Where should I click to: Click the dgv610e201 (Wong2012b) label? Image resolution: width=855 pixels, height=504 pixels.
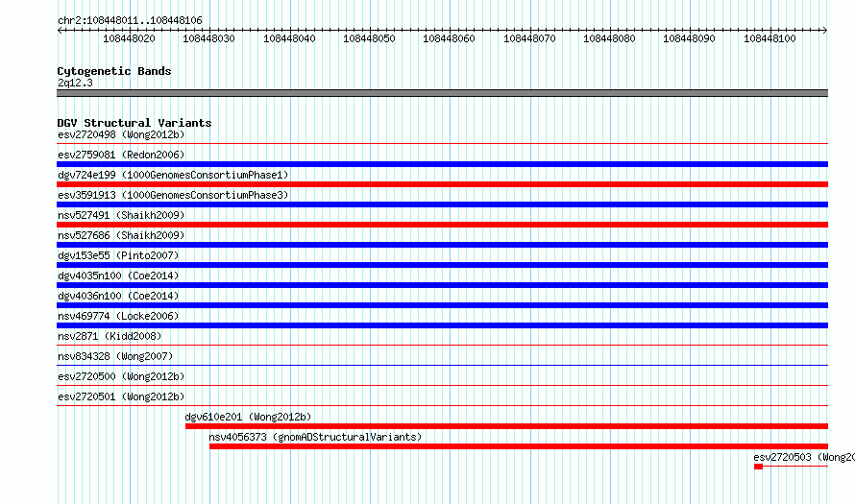point(248,417)
